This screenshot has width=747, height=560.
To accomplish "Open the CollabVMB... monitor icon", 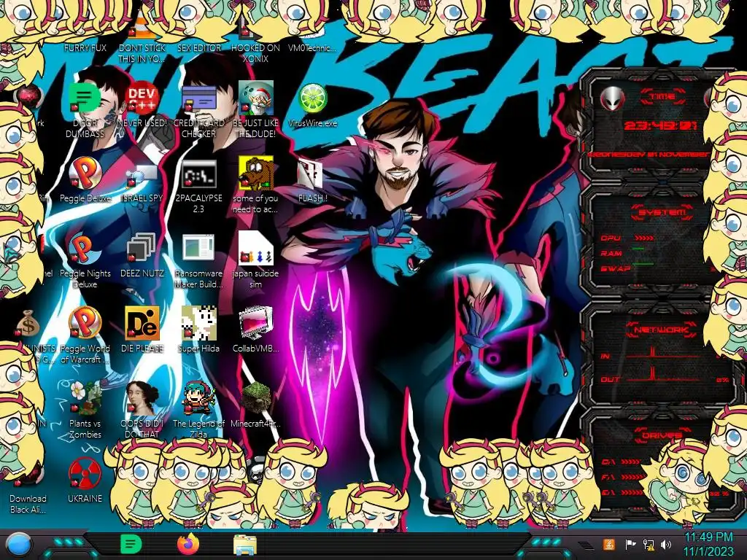I will tap(256, 324).
